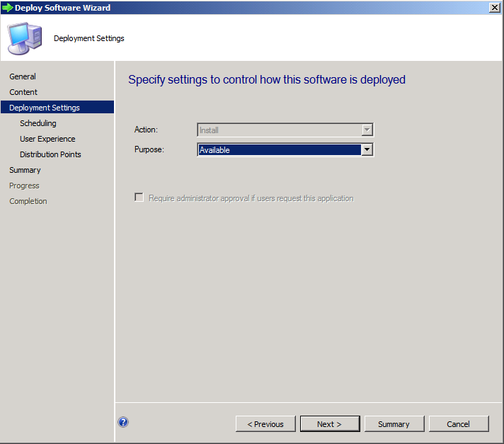Jump to Summary in the sidebar
Viewport: 504px width, 444px height.
point(25,170)
